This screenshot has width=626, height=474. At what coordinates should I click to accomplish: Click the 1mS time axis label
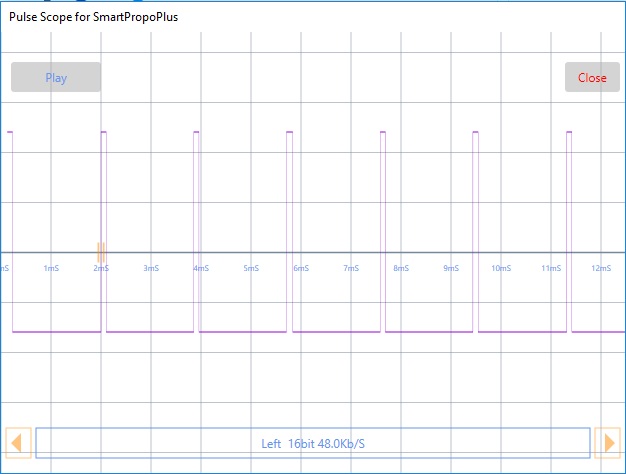[51, 268]
